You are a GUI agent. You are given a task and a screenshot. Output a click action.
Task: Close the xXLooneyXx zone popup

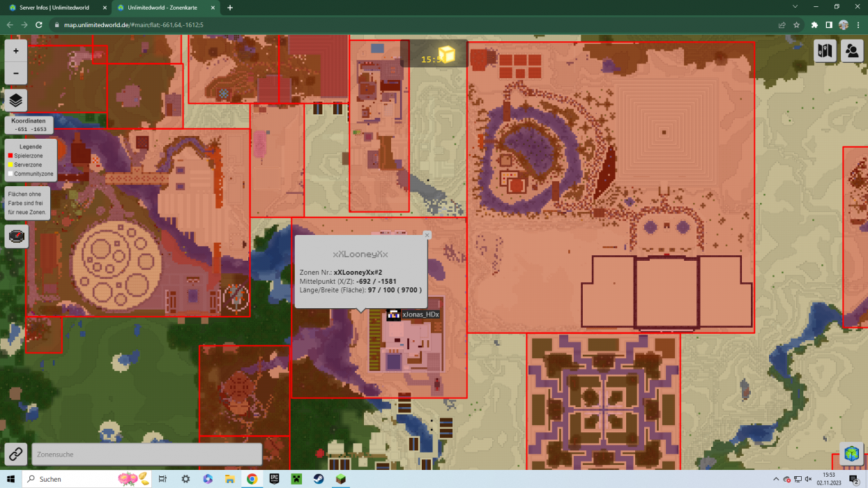point(427,235)
